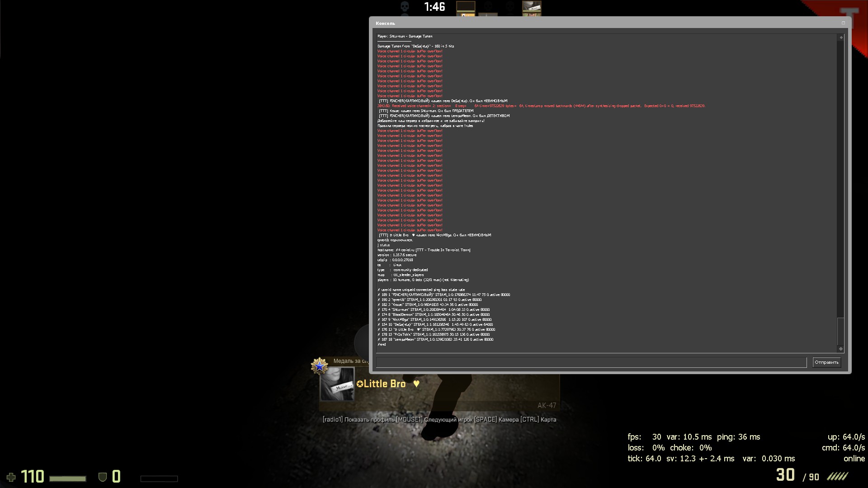This screenshot has width=868, height=488.
Task: Click the round timer showing 1:46
Action: click(434, 7)
